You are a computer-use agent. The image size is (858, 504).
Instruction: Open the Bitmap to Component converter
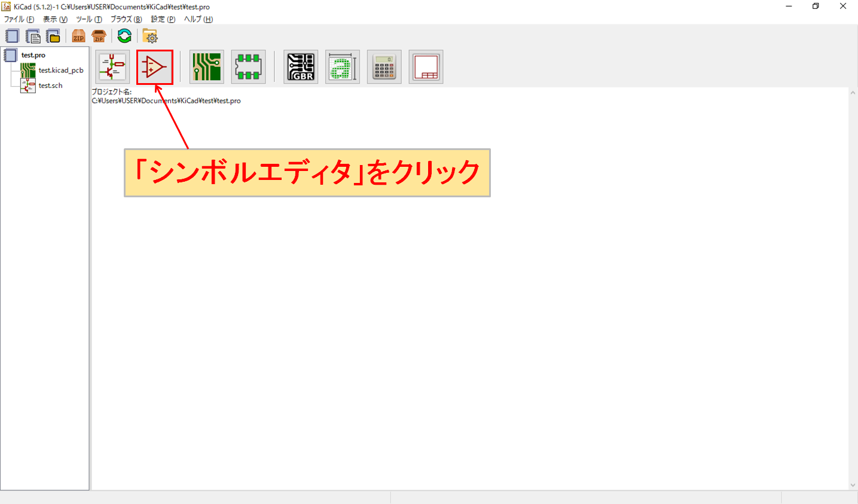point(343,66)
